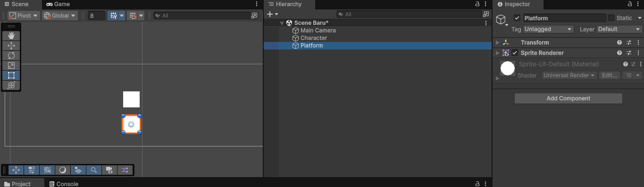Switch to the Game tab

[x=58, y=4]
